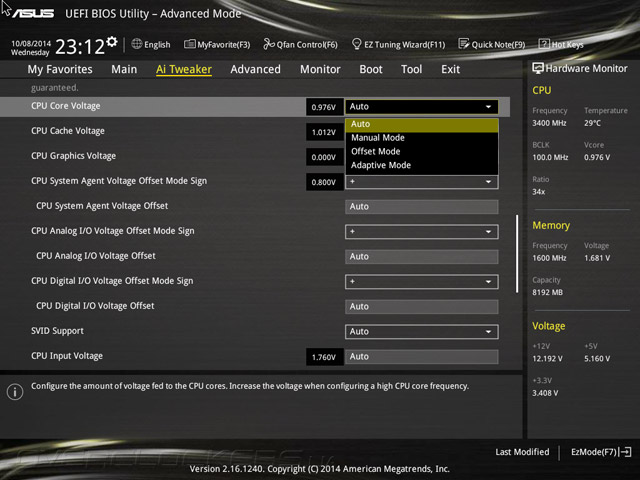The image size is (640, 480).
Task: Go to Exit tab
Action: point(450,69)
